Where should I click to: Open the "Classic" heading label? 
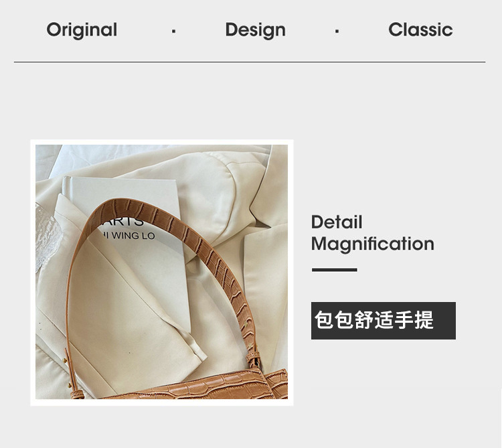[420, 29]
